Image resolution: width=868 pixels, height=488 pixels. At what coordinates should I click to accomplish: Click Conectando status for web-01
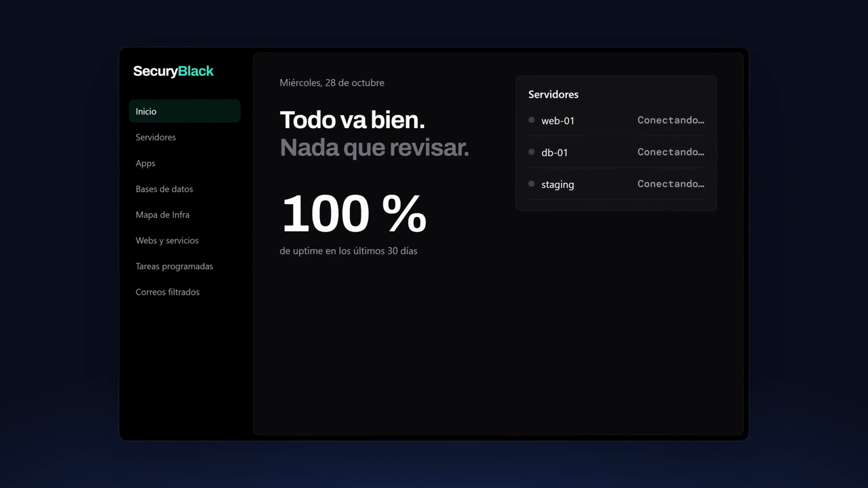671,120
